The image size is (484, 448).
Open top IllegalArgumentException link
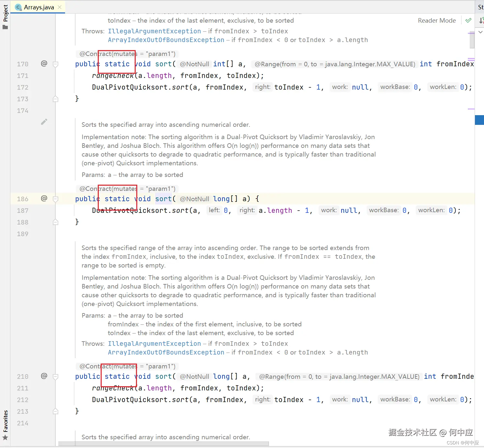point(154,31)
